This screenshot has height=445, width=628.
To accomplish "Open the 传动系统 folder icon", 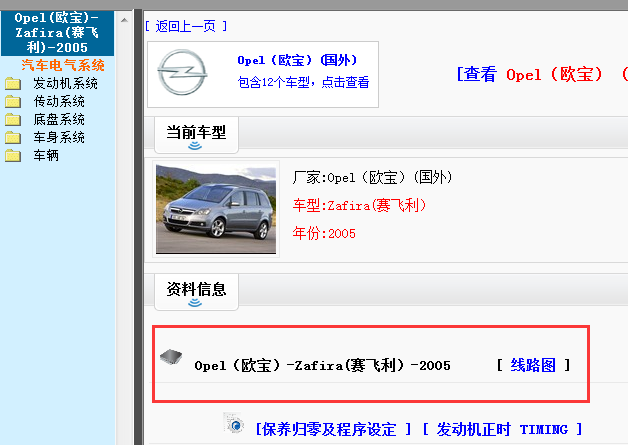I will click(13, 101).
